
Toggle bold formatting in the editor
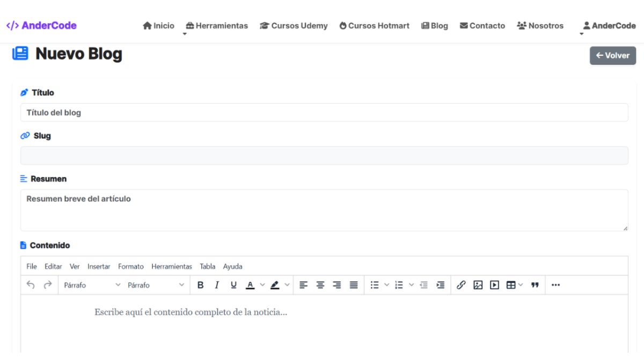200,285
